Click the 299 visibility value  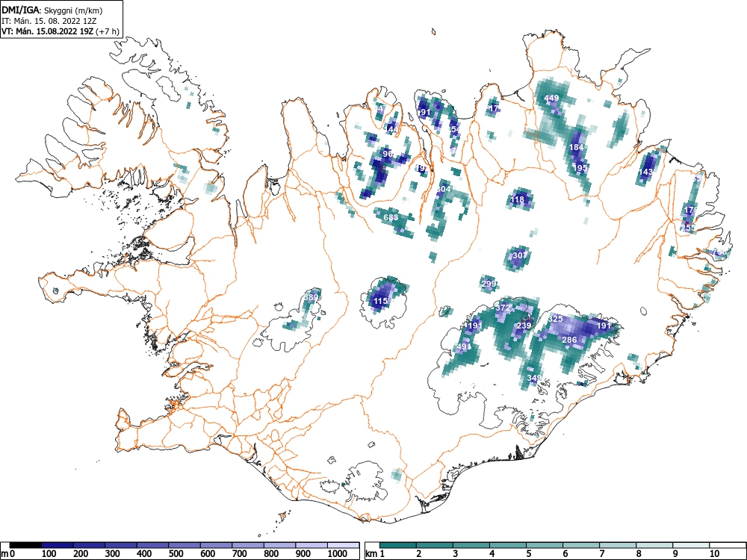coord(489,284)
